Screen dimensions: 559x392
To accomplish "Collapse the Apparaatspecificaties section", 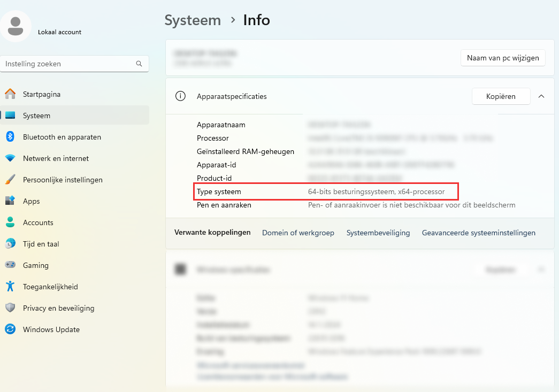I will tap(541, 96).
